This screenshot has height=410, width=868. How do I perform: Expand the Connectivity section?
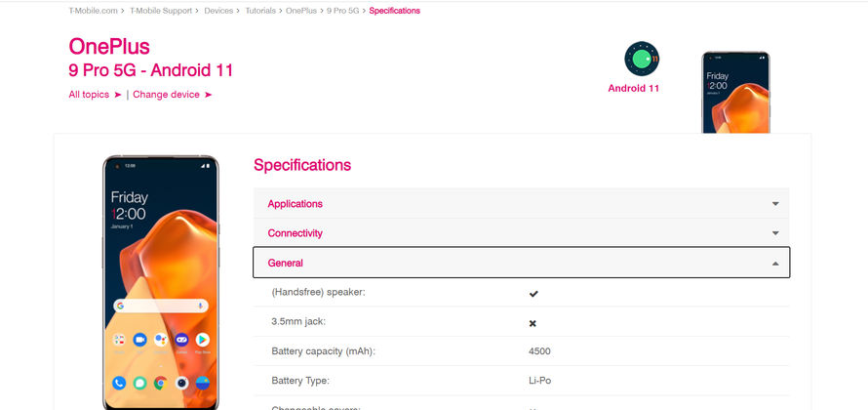click(522, 233)
